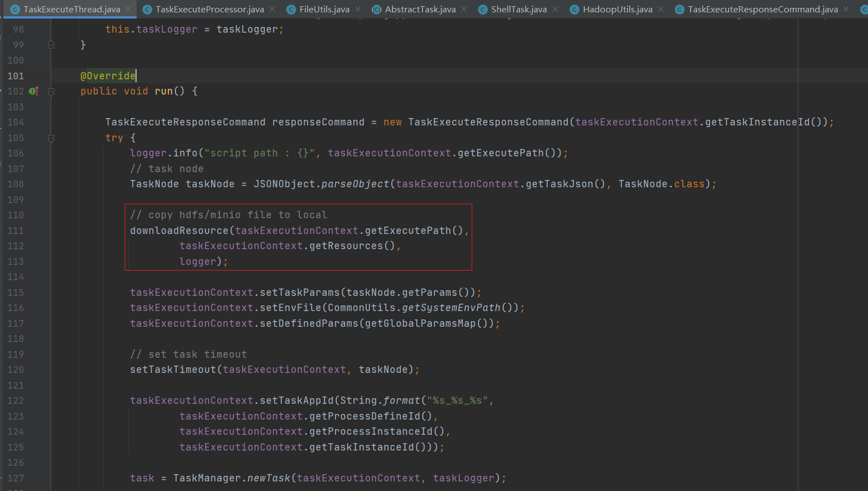The height and width of the screenshot is (491, 868).
Task: Click the class icon on ShellTask.java tab
Action: (483, 10)
